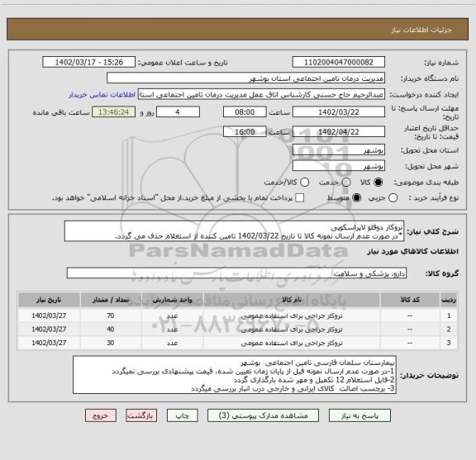Click the تاریخ نیاز column header
Viewport: 476px width, 460px height.
pyautogui.click(x=49, y=300)
